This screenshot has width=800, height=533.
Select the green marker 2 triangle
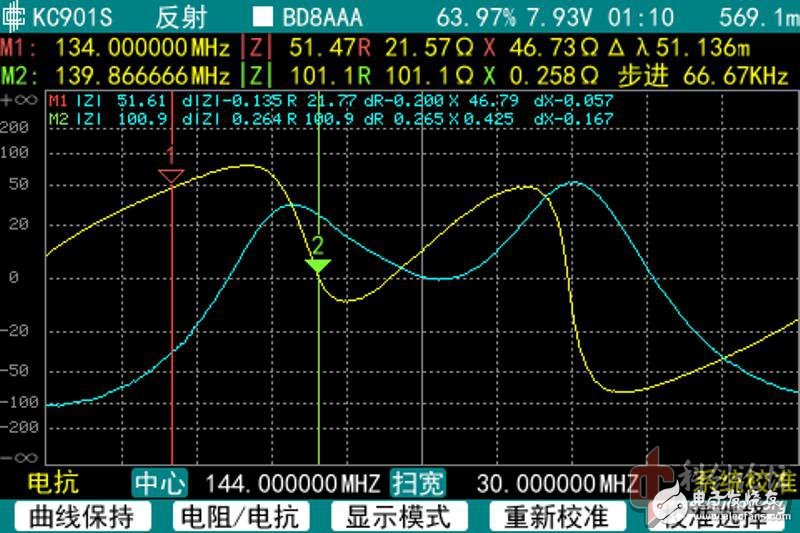pos(318,265)
